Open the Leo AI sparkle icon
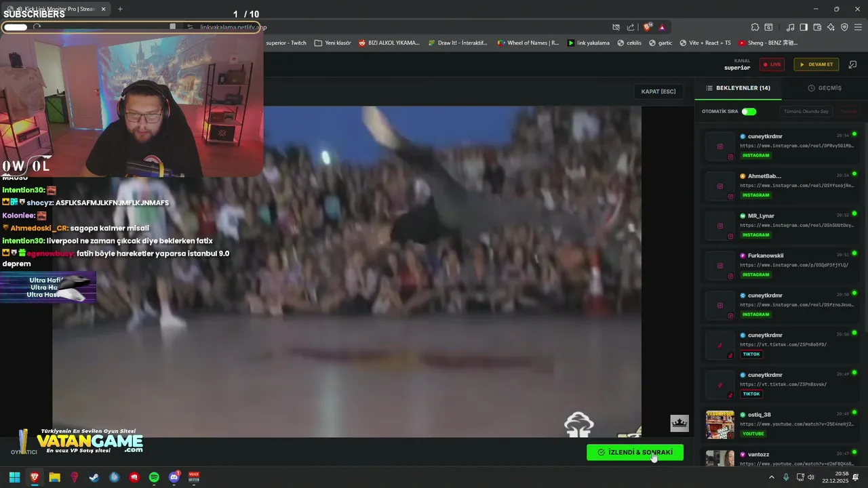The image size is (868, 488). (831, 27)
